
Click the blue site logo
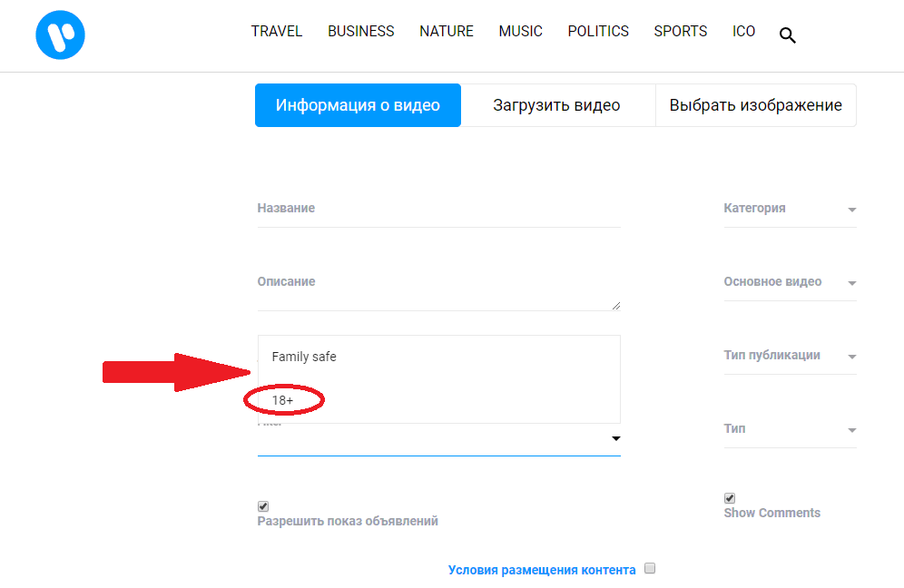click(x=61, y=34)
